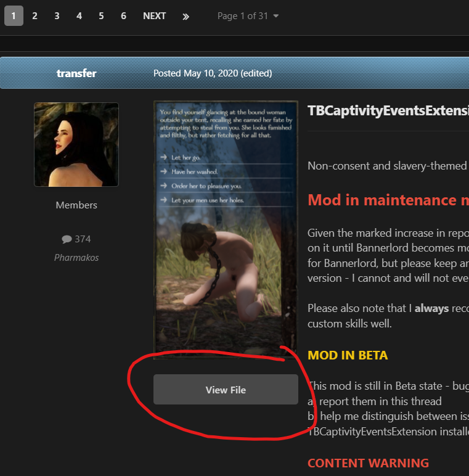Screen dimensions: 469x476
Task: Open the 'Page 1 of 31' dropdown
Action: [248, 16]
